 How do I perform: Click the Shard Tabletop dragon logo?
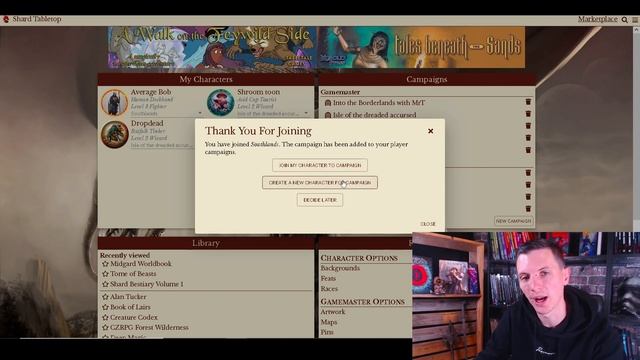pyautogui.click(x=6, y=19)
